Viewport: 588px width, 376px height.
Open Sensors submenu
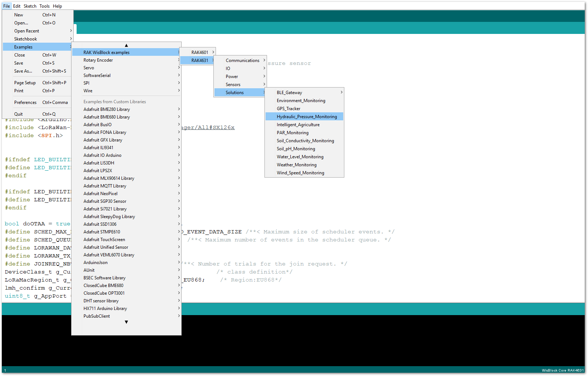[x=240, y=85]
